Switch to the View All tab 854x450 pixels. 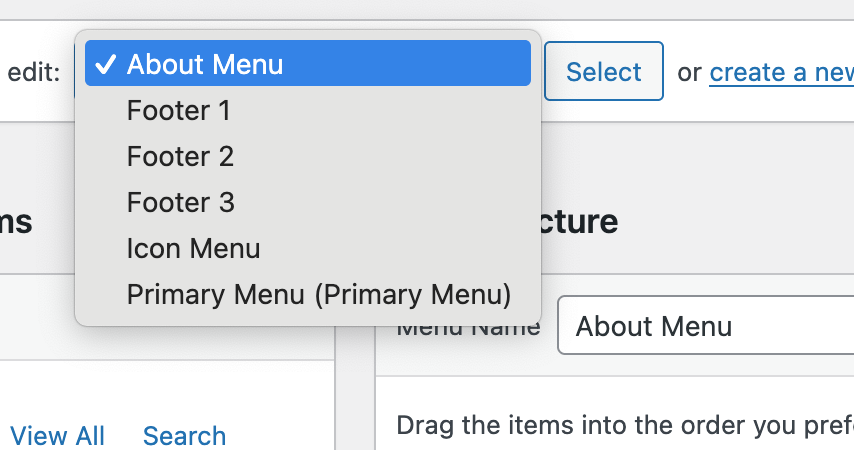tap(57, 436)
